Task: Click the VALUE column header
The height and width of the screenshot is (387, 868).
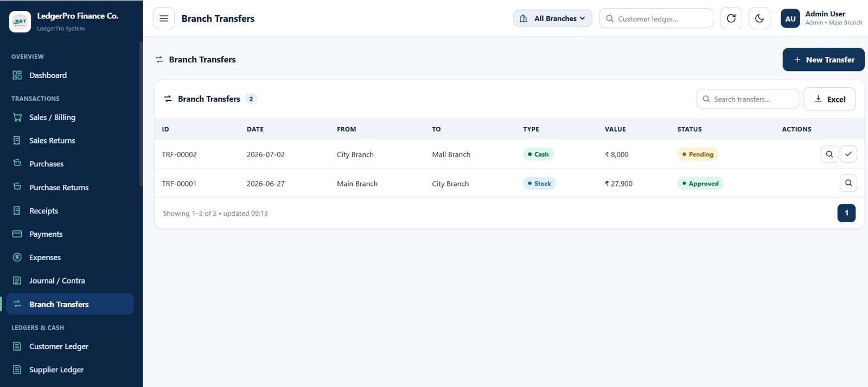Action: [615, 129]
